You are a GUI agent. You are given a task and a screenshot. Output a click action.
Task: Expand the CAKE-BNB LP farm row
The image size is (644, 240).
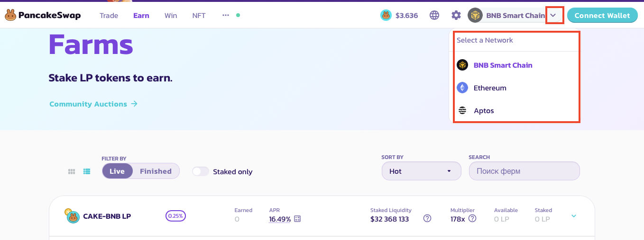tap(574, 216)
